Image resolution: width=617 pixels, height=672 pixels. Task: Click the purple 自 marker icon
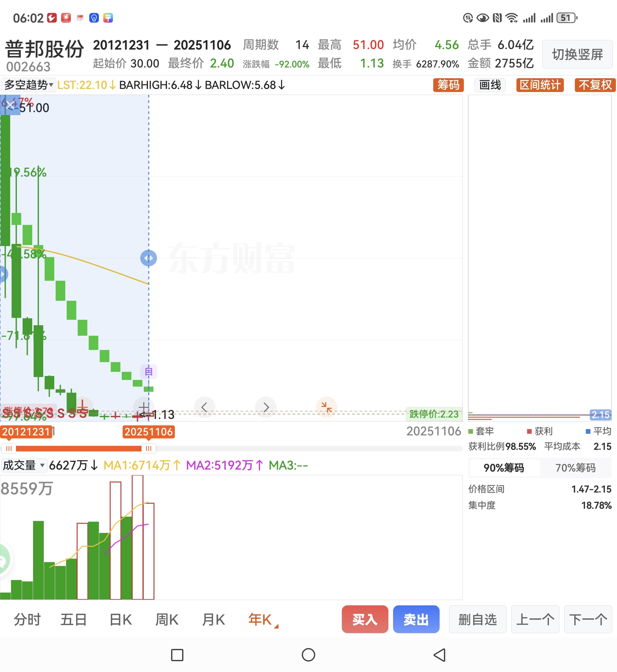[x=148, y=372]
